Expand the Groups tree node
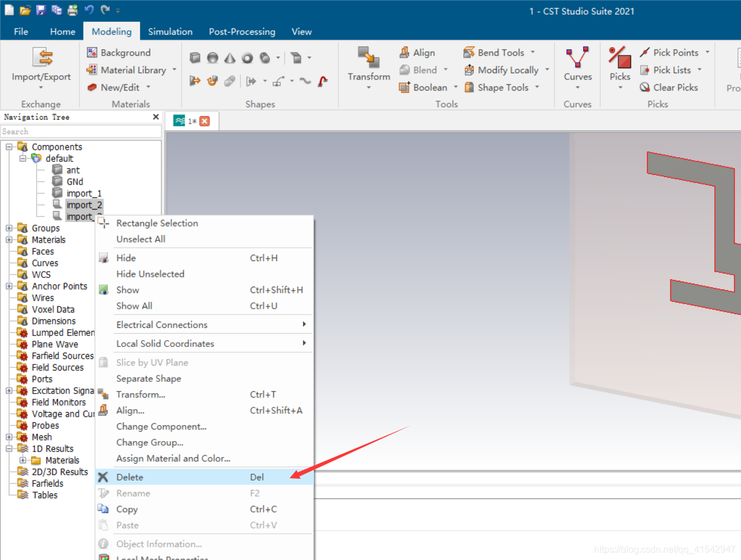741x560 pixels. 9,228
